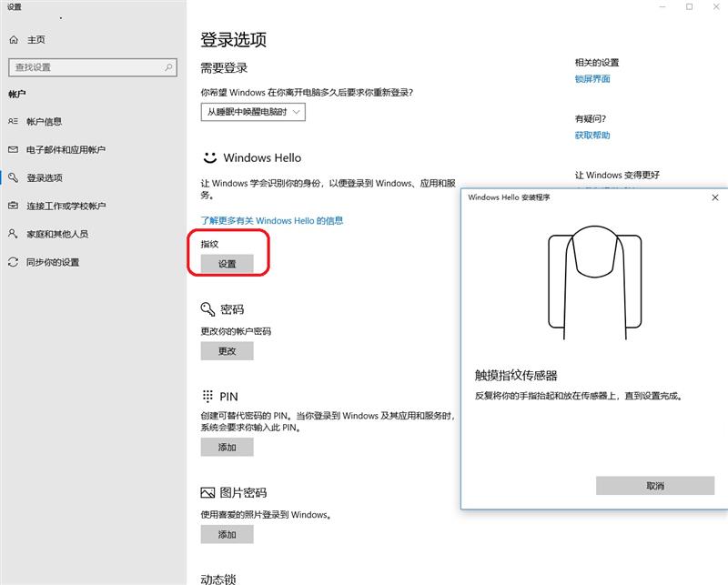Viewport: 728px width, 585px height.
Task: Click 设置 to set up fingerprint
Action: (x=227, y=264)
